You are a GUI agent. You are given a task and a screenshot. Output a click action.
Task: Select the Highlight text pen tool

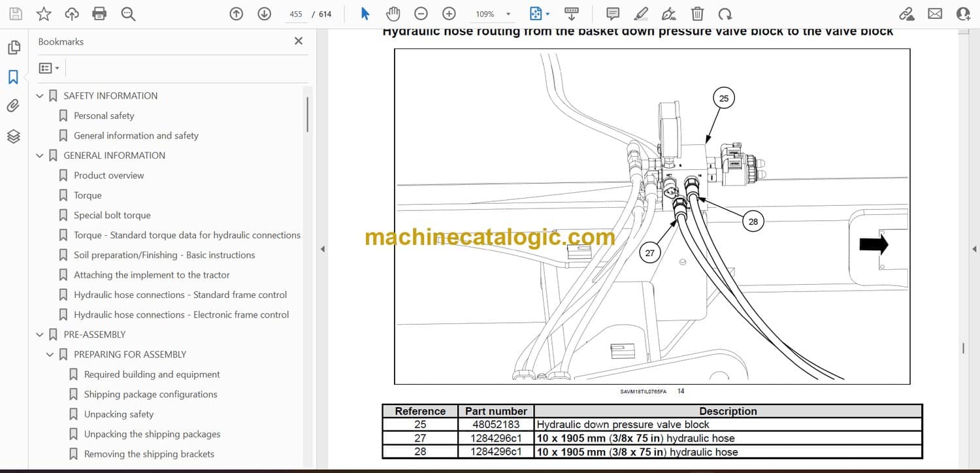tap(641, 14)
